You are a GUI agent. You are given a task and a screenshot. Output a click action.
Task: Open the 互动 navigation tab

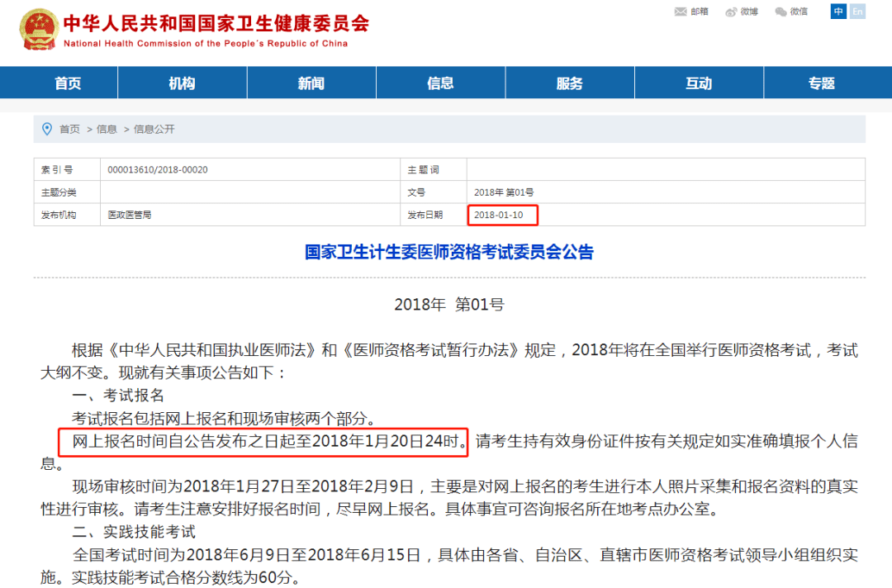click(x=699, y=83)
